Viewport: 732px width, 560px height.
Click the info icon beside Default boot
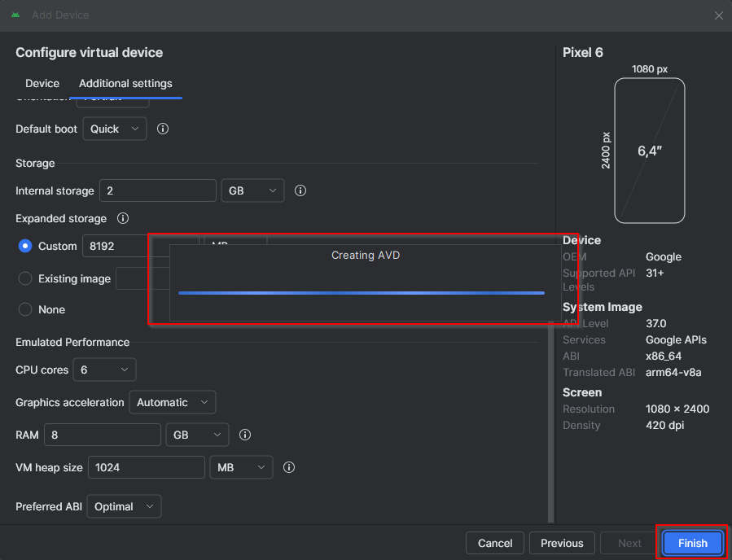tap(163, 129)
